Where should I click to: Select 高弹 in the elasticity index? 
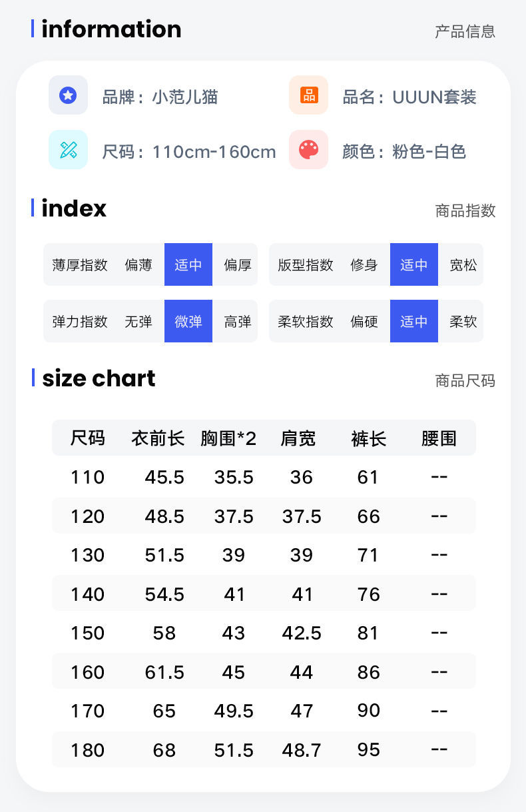click(x=238, y=322)
